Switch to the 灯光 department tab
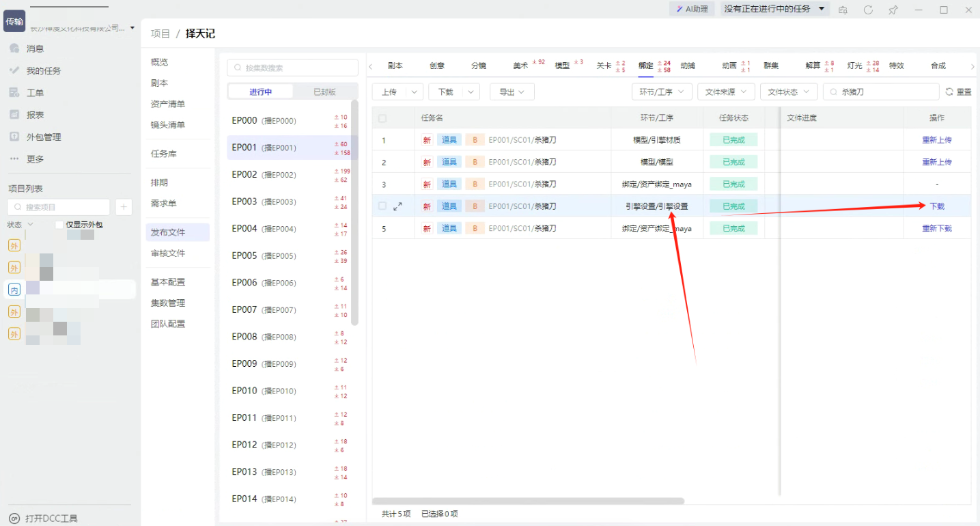 [854, 66]
